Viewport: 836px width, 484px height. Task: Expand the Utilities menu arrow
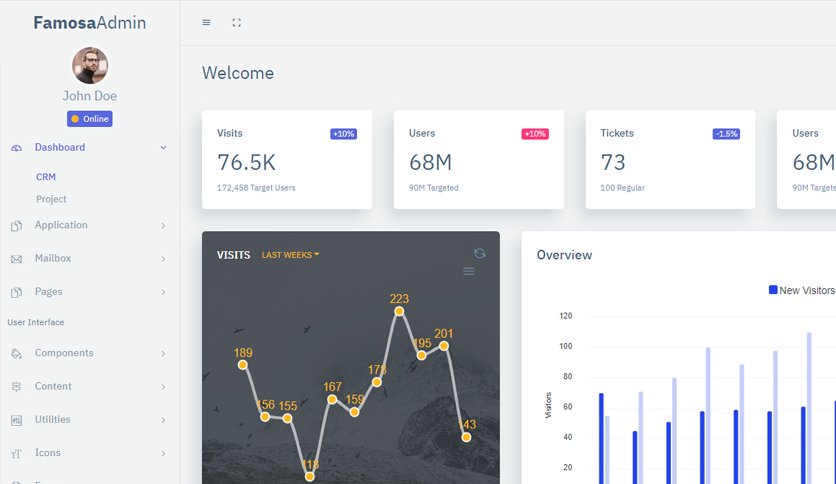coord(163,420)
